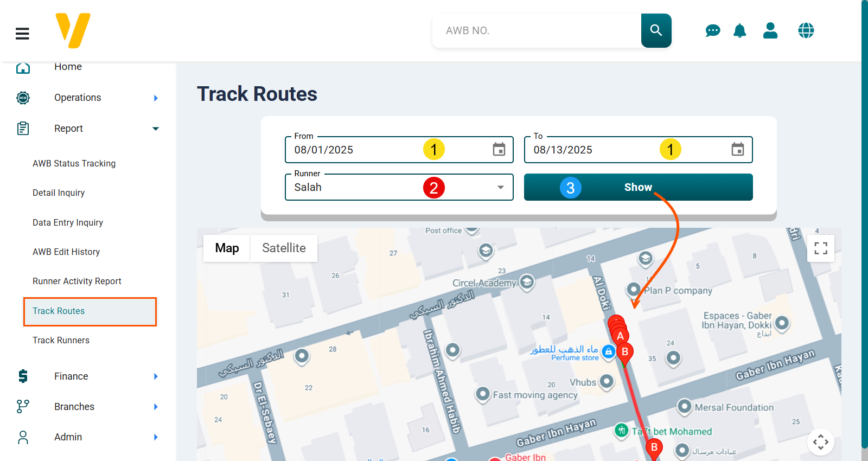Click the Finance dollar icon

pyautogui.click(x=23, y=376)
